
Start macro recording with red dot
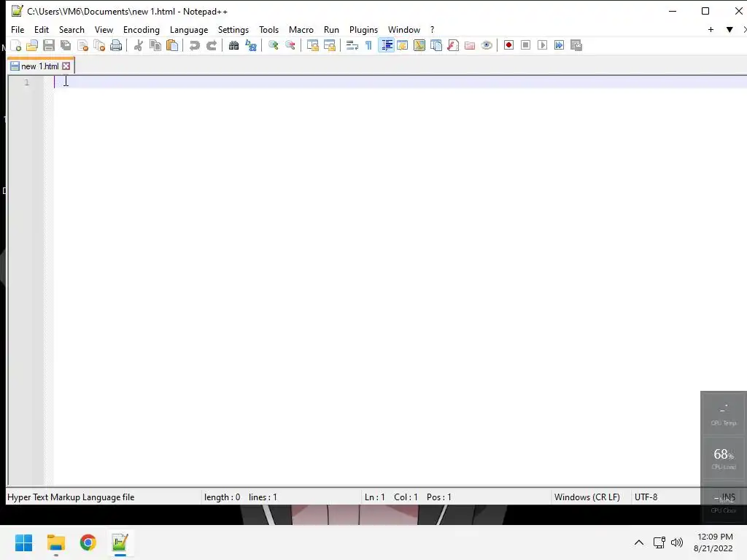(508, 45)
